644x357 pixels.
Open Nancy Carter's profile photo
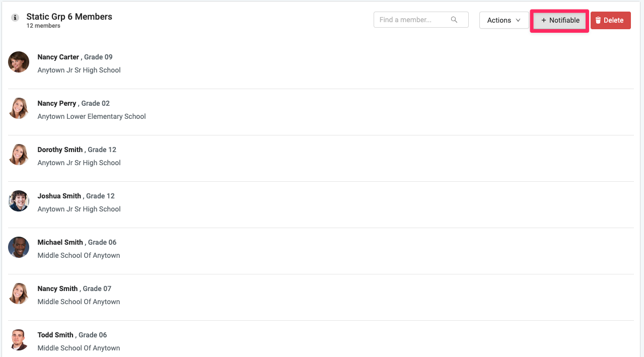pyautogui.click(x=19, y=62)
